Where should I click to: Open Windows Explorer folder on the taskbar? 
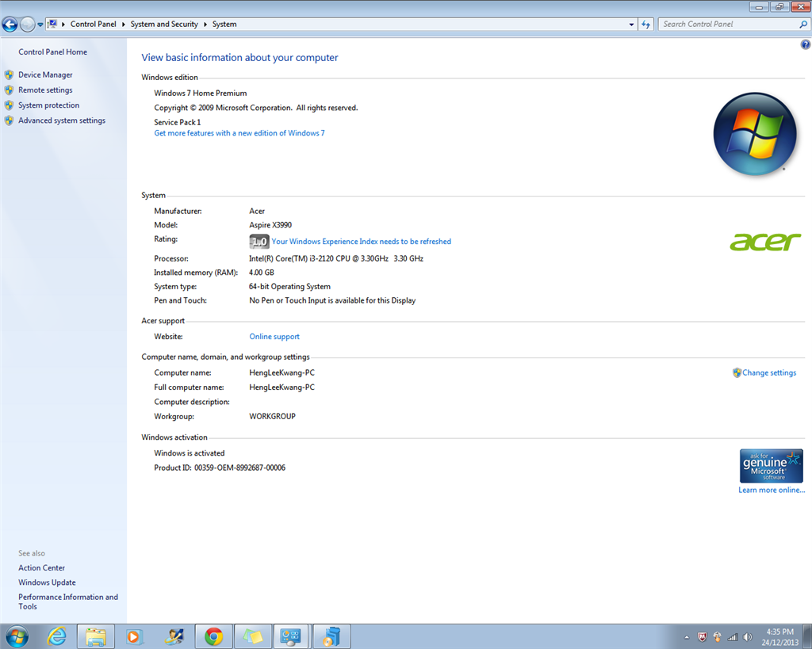coord(96,636)
